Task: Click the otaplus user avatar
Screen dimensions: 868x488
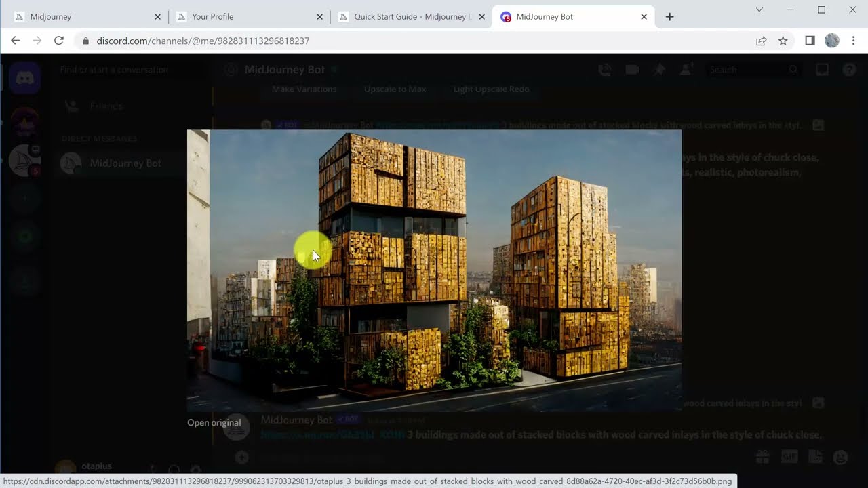Action: 65,468
